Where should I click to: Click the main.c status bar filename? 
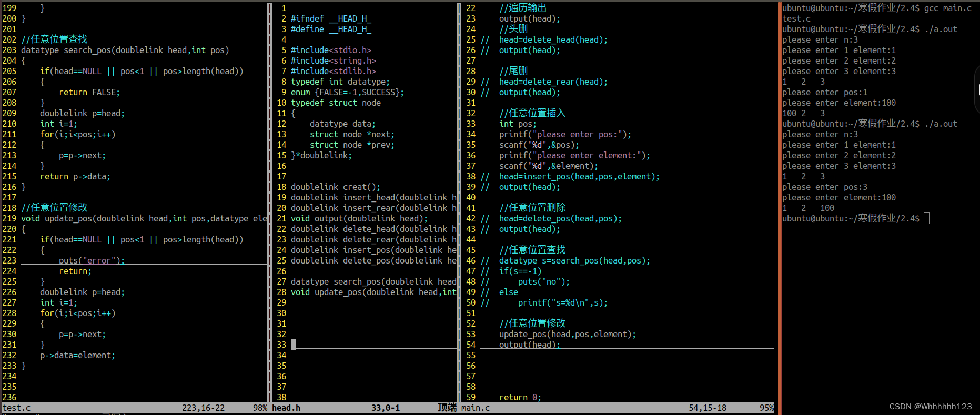click(x=476, y=408)
